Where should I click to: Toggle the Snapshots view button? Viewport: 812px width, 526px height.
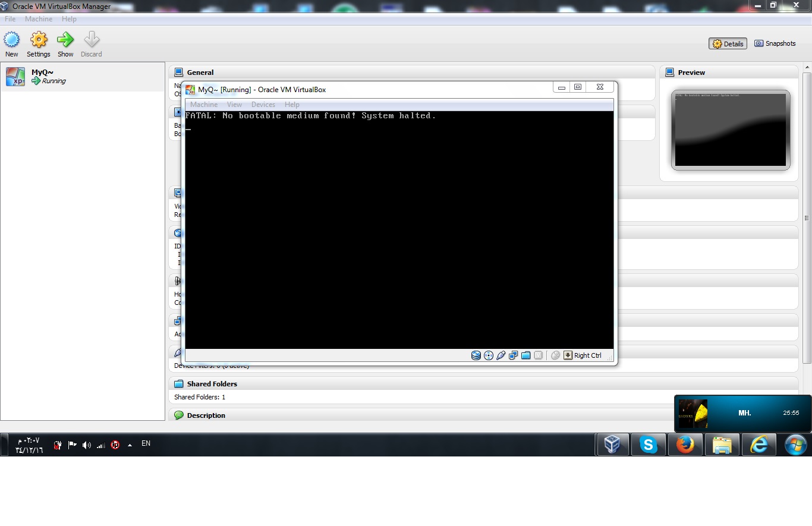click(x=775, y=43)
